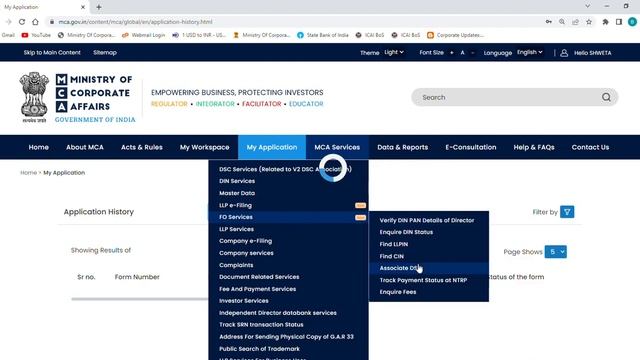Screen dimensions: 640x360
Task: Open Language English dropdown
Action: [x=529, y=52]
